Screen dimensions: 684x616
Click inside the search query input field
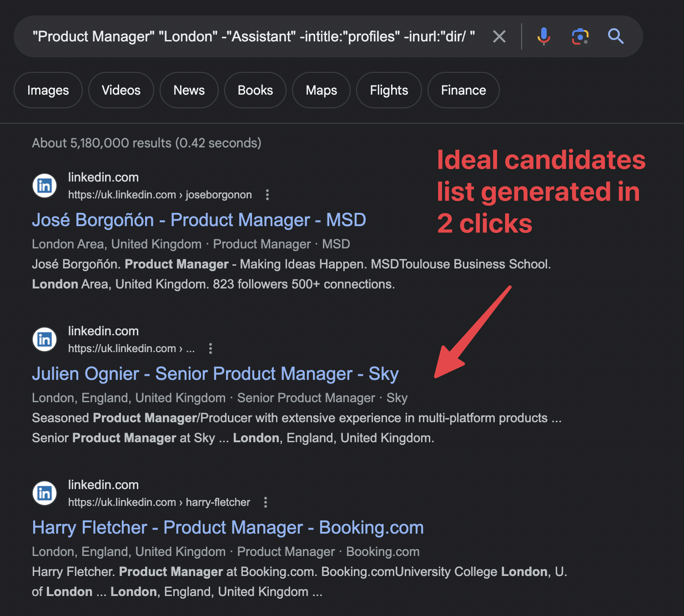[x=250, y=36]
